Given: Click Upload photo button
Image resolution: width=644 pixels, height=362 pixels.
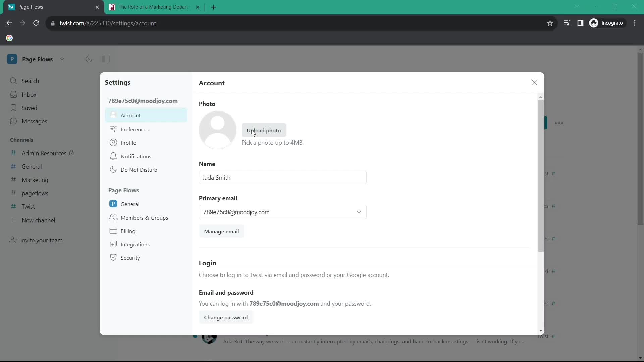Looking at the screenshot, I should tap(264, 130).
